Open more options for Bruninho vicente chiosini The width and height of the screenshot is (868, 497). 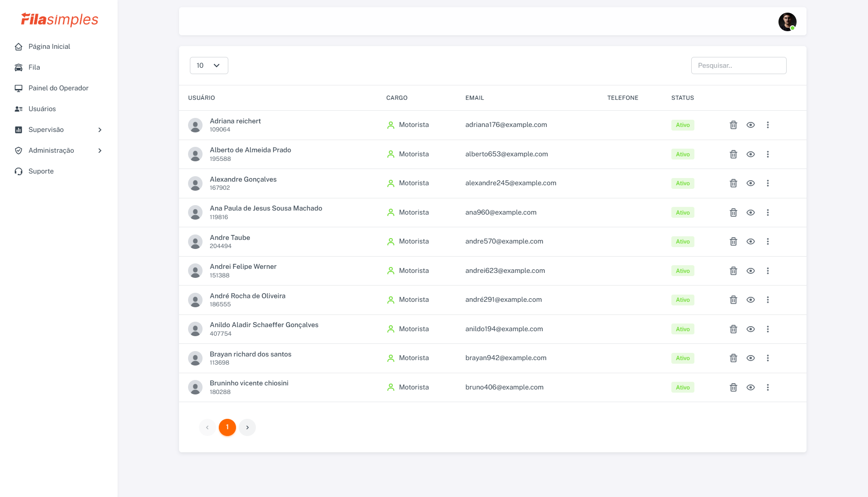[x=768, y=388]
